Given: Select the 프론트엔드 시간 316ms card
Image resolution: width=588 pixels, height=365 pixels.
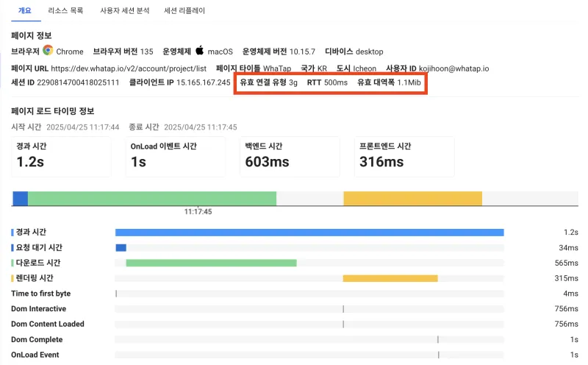Looking at the screenshot, I should click(404, 157).
